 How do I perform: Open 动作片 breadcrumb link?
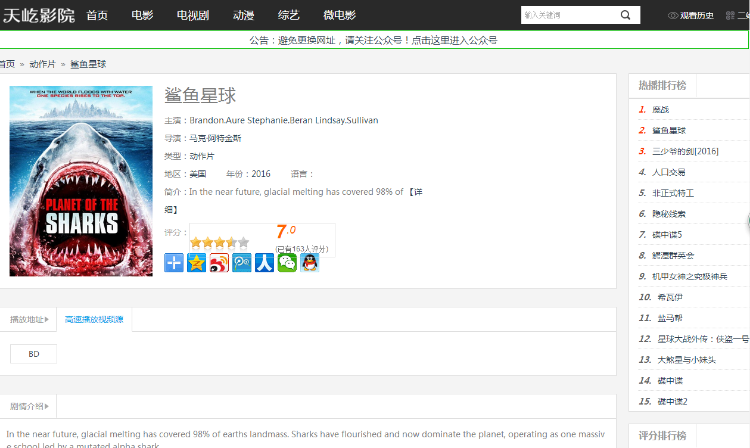pyautogui.click(x=43, y=64)
